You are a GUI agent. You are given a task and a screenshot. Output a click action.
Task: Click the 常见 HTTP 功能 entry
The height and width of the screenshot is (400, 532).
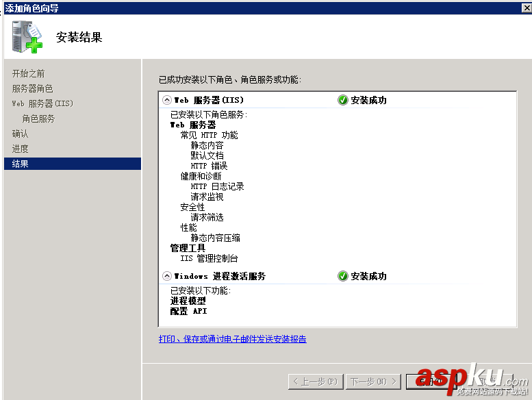coord(209,135)
